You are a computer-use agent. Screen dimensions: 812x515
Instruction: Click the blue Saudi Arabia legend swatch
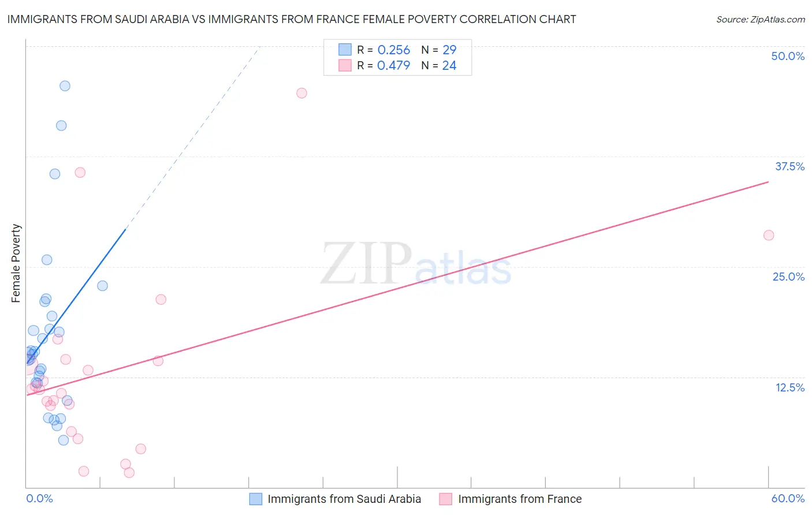point(256,499)
